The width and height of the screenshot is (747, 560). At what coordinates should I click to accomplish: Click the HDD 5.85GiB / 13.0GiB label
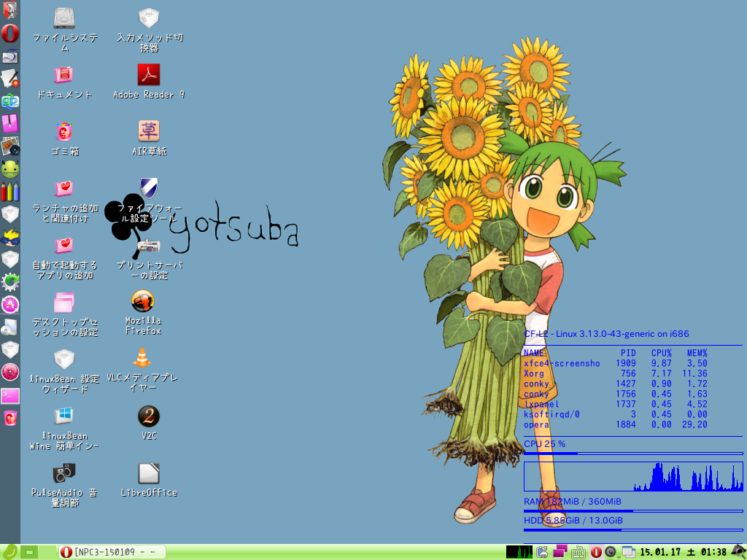(x=573, y=521)
